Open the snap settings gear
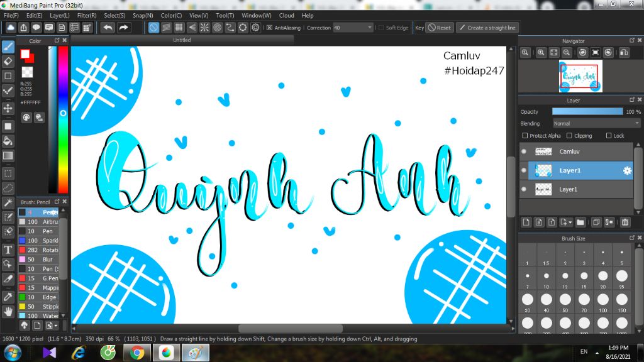 (x=255, y=28)
